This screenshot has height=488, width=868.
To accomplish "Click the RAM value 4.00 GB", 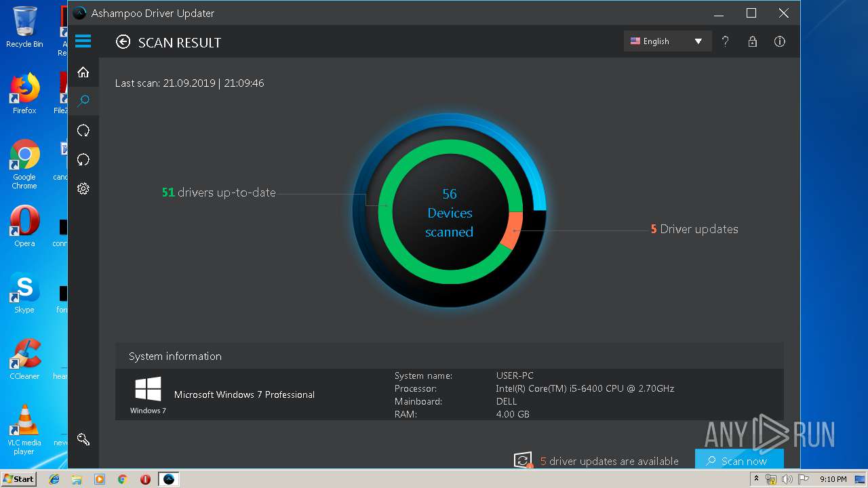I will [x=513, y=414].
